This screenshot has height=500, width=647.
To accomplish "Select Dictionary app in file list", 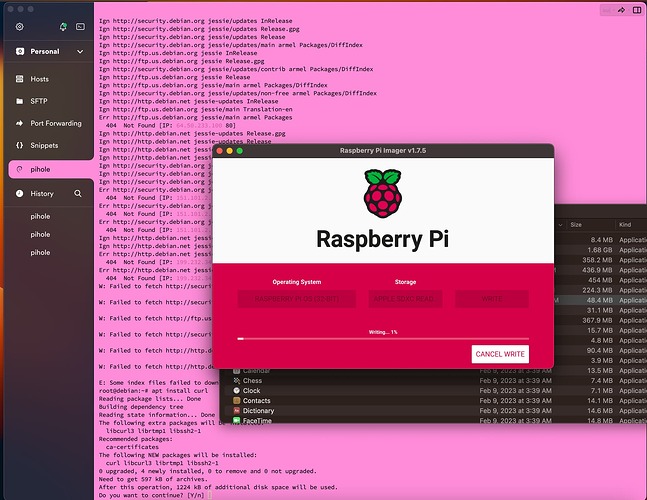I will (x=258, y=411).
